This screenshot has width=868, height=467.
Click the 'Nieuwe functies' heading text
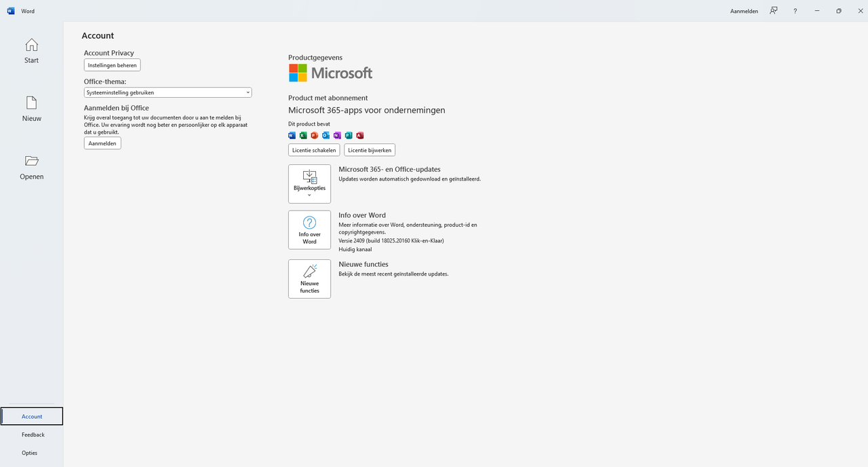coord(363,264)
